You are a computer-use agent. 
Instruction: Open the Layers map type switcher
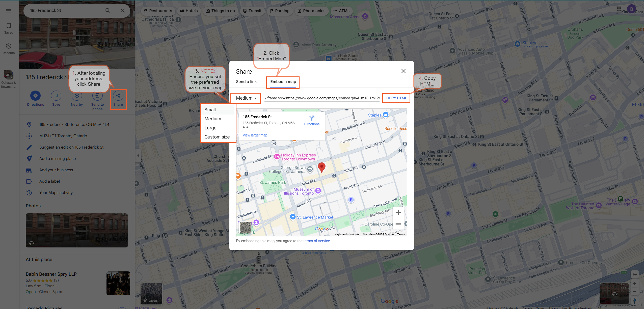[151, 293]
